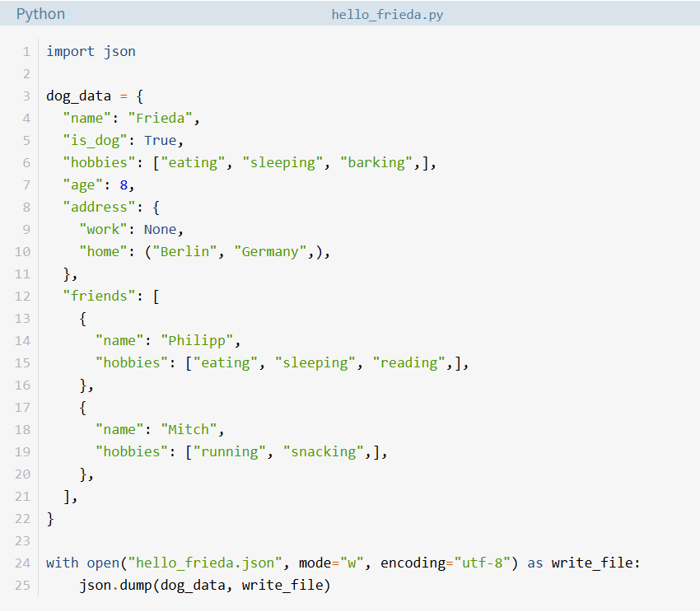The image size is (700, 612).
Task: Click the Python language label in header
Action: click(x=40, y=14)
